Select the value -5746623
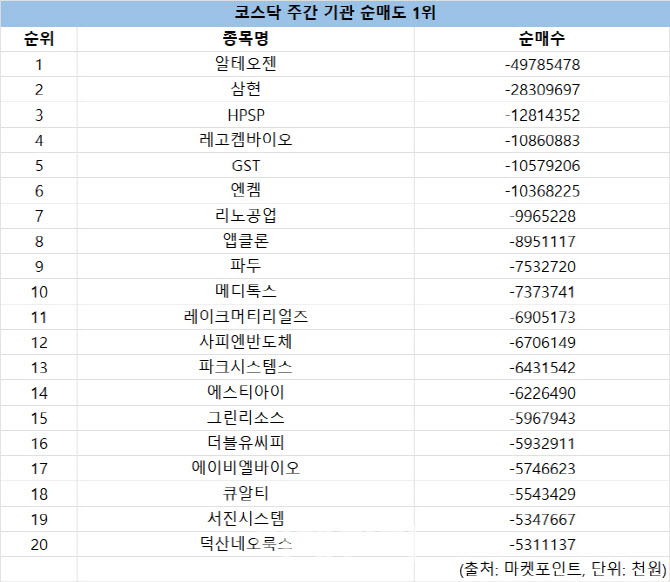The height and width of the screenshot is (582, 670). [542, 469]
